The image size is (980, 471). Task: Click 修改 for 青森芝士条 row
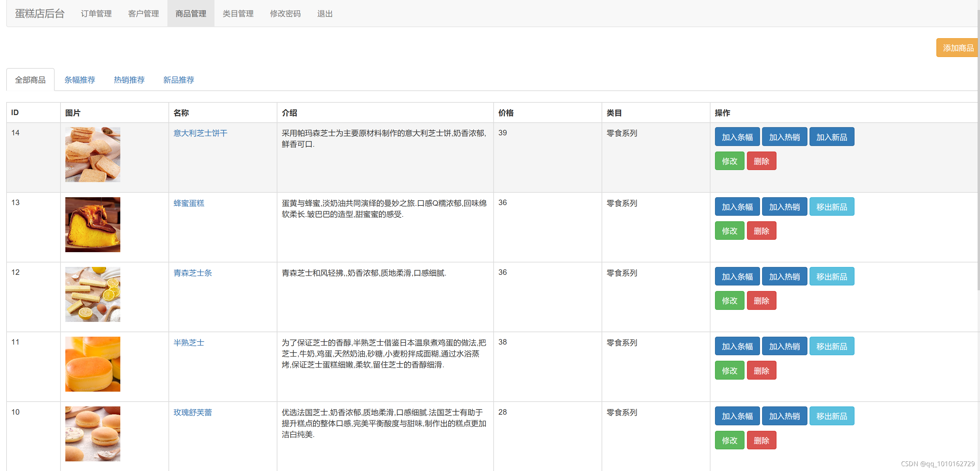click(x=729, y=301)
